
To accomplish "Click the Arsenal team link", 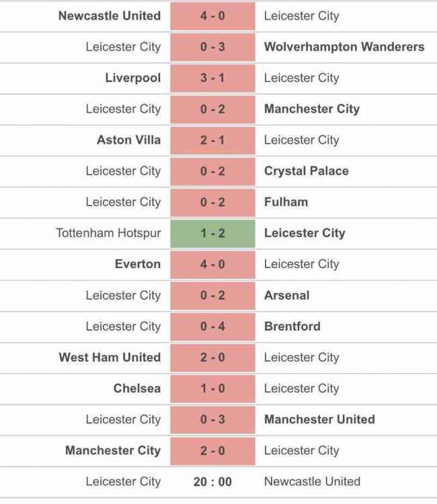I will pos(286,295).
